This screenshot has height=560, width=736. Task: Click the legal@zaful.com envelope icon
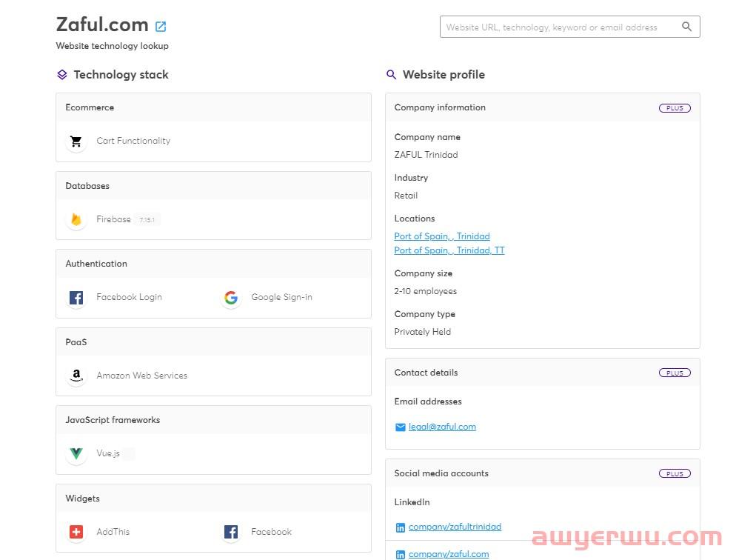400,427
